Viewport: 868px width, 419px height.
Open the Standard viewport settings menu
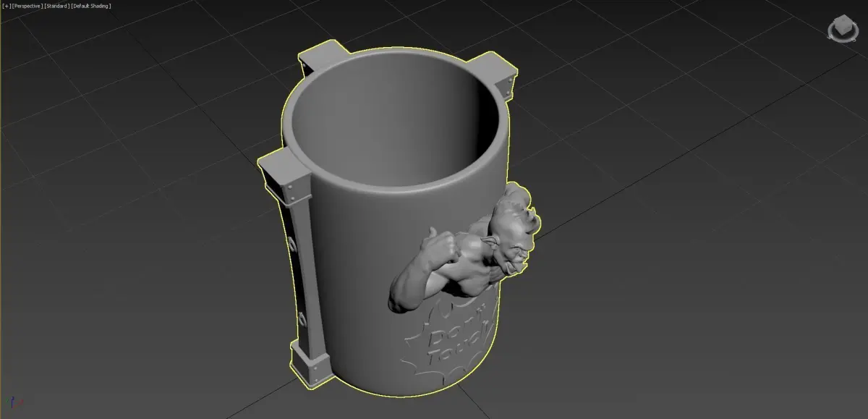(x=56, y=6)
